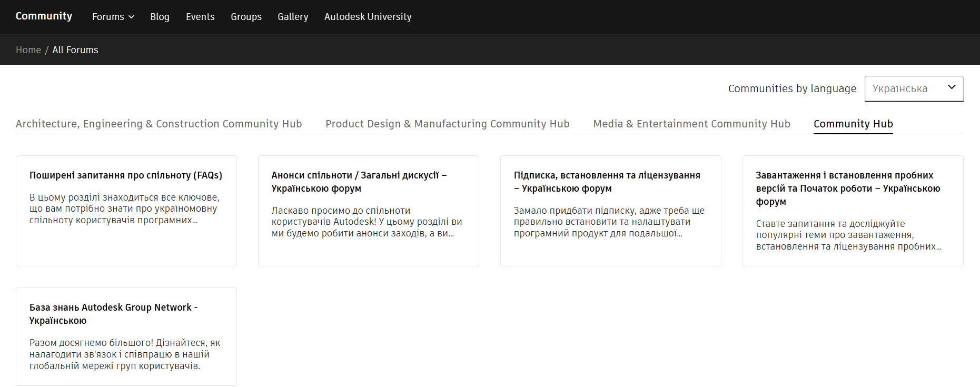The image size is (980, 387).
Task: Select the Community Hub tab
Action: coord(853,124)
